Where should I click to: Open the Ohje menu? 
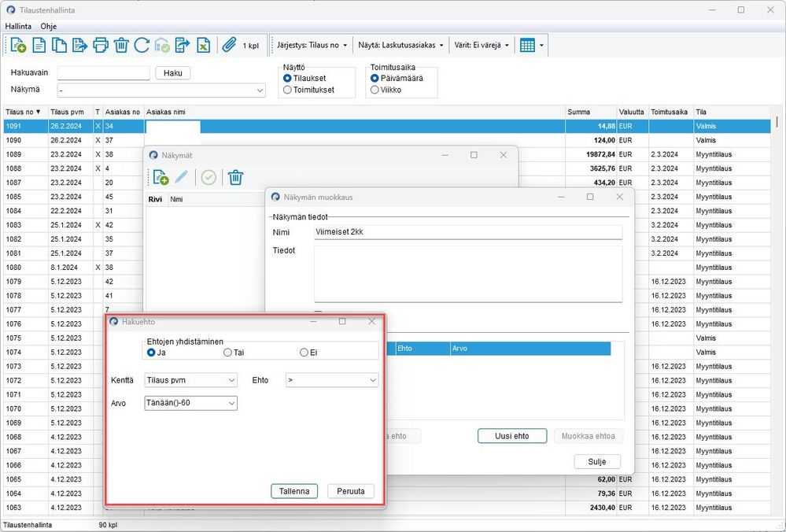click(49, 26)
